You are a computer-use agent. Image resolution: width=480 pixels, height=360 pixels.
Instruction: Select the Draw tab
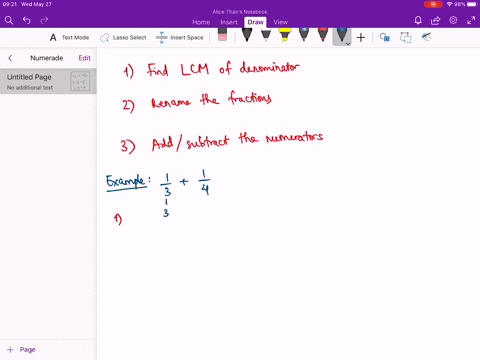(255, 22)
